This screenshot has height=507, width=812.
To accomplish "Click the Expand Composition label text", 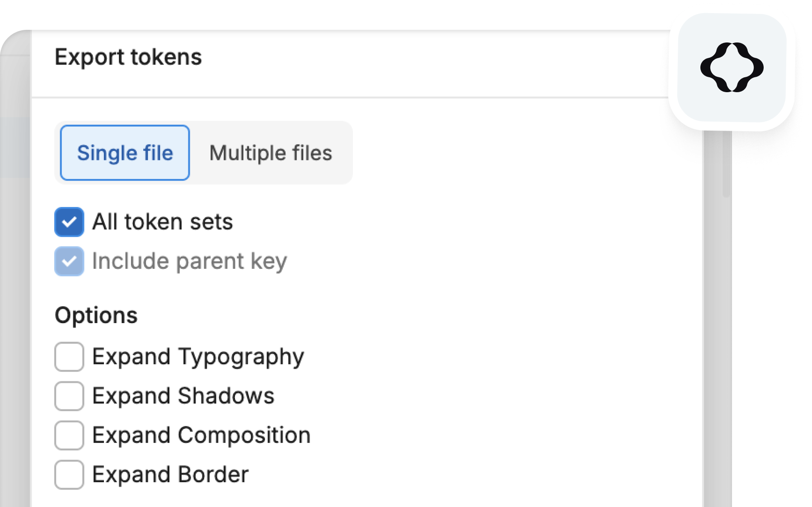I will pos(202,436).
